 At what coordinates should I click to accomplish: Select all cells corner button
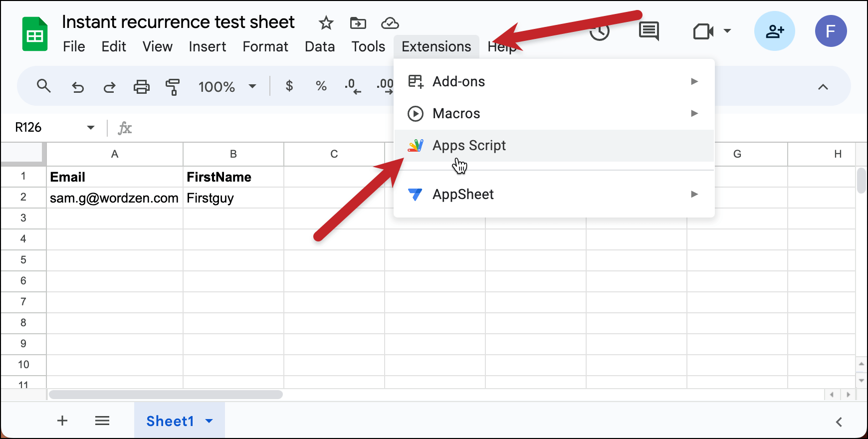(x=23, y=154)
